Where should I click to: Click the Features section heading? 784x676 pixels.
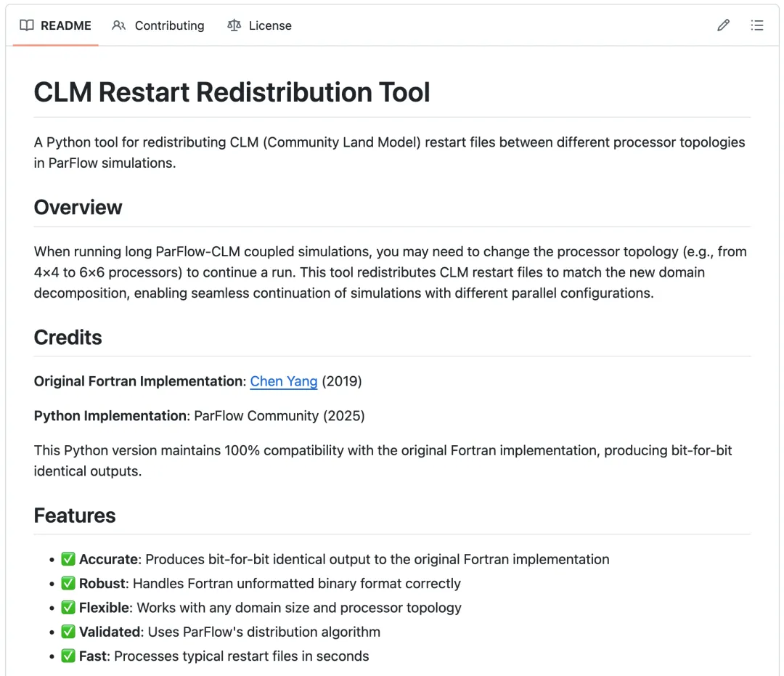click(x=75, y=516)
